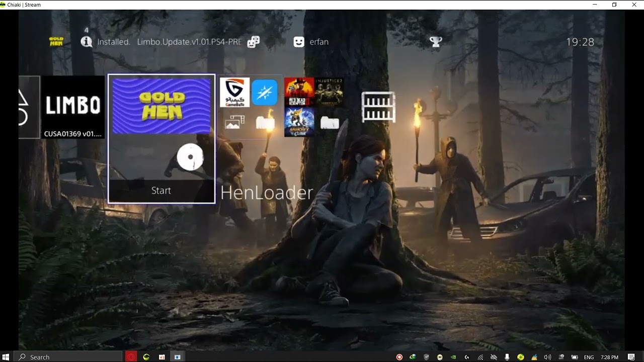Open the microphone tray icon
The width and height of the screenshot is (644, 362).
point(507,357)
